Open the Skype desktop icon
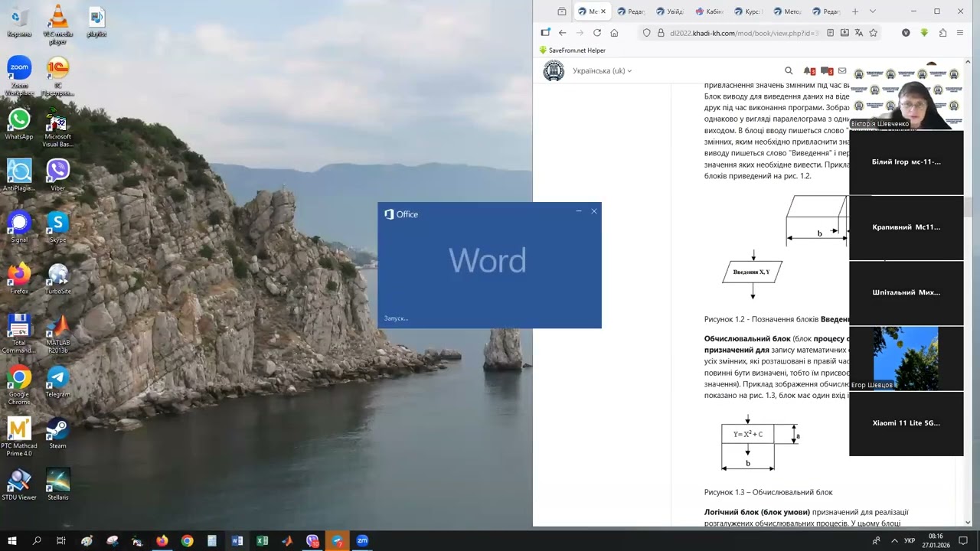Image resolution: width=980 pixels, height=551 pixels. [x=57, y=227]
